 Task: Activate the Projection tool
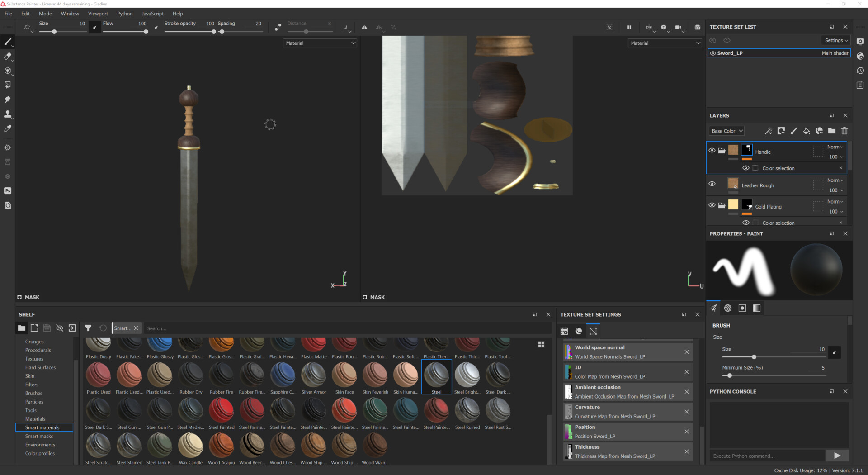pos(7,71)
